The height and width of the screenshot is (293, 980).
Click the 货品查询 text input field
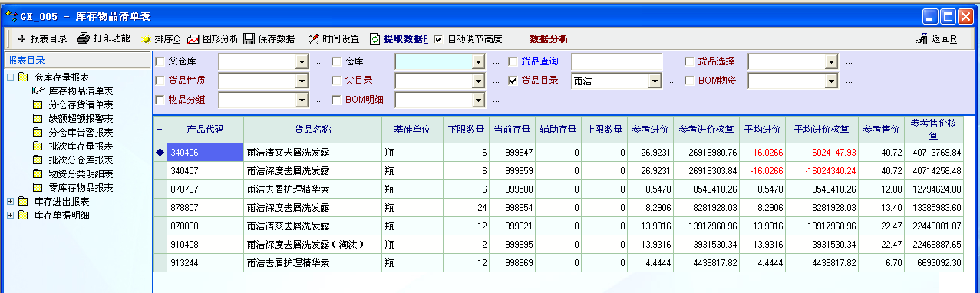[617, 61]
